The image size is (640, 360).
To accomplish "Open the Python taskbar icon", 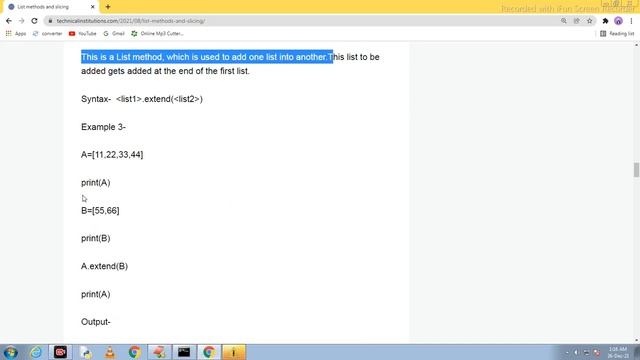I will coord(85,352).
